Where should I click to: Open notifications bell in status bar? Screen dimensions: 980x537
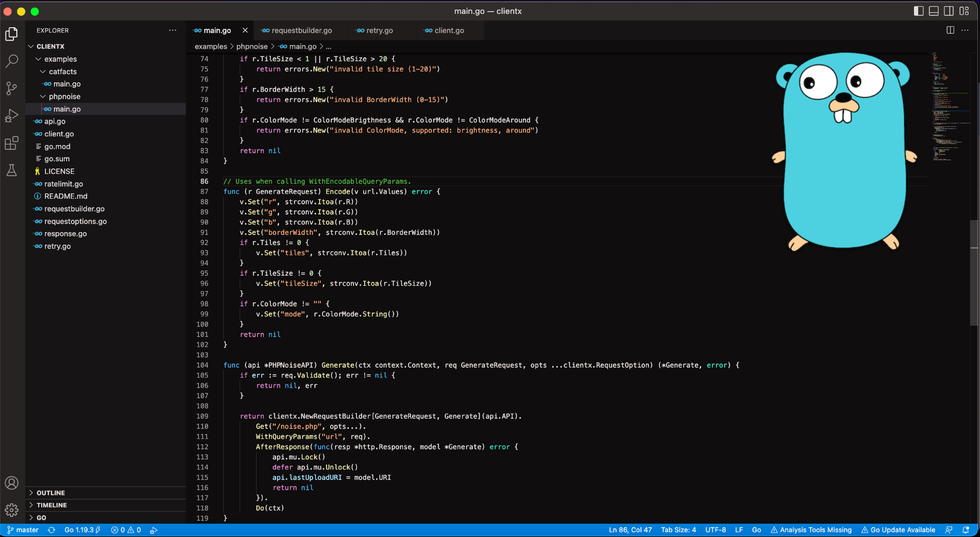[x=966, y=530]
